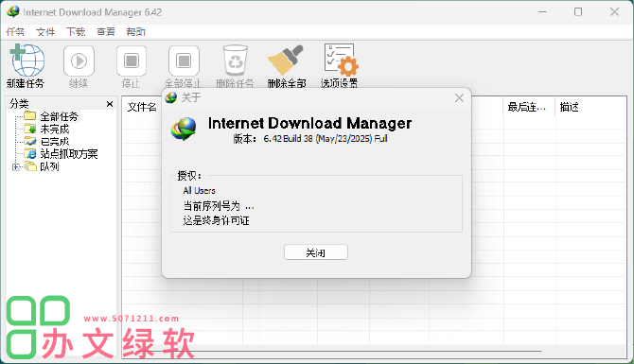634x364 pixels.
Task: Select 未完成 category in tree
Action: click(54, 130)
